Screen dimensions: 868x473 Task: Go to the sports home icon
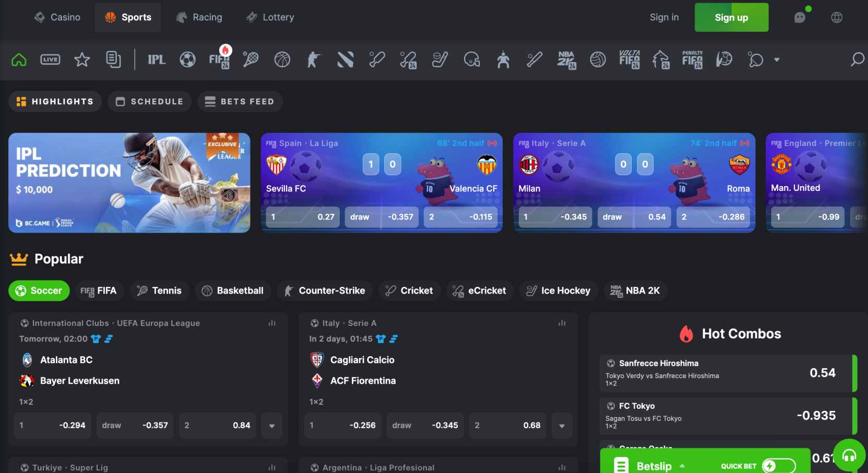[x=19, y=59]
